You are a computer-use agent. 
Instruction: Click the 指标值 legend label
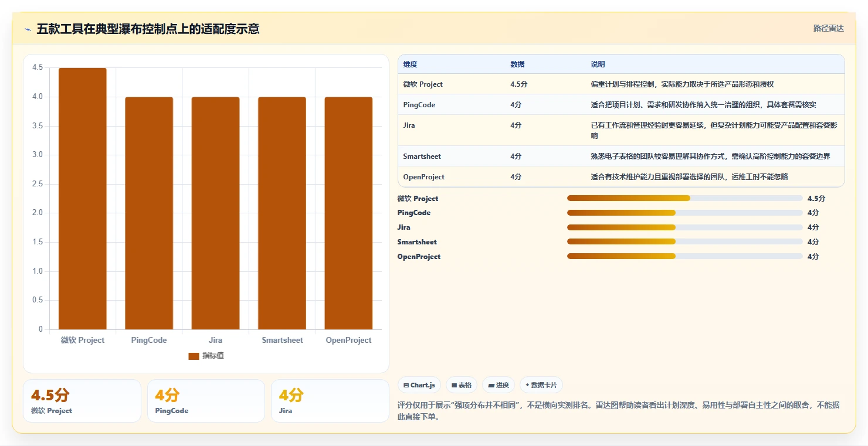[x=213, y=356]
